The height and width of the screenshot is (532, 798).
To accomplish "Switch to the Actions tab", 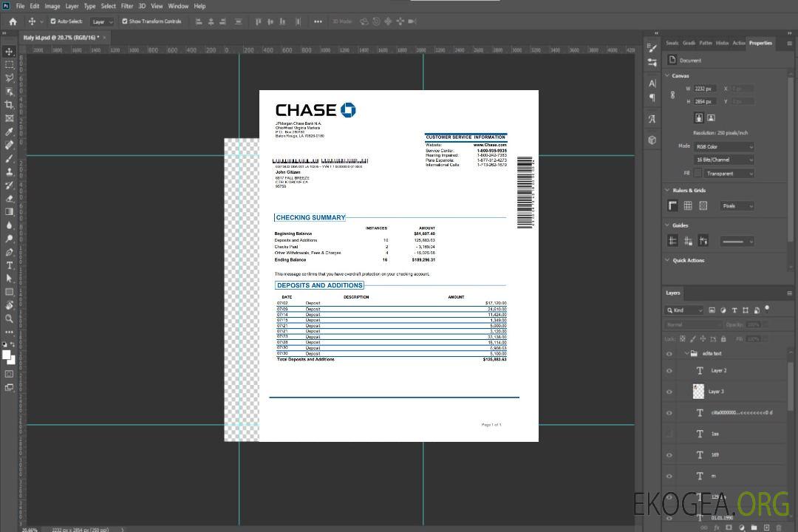I will pos(738,44).
